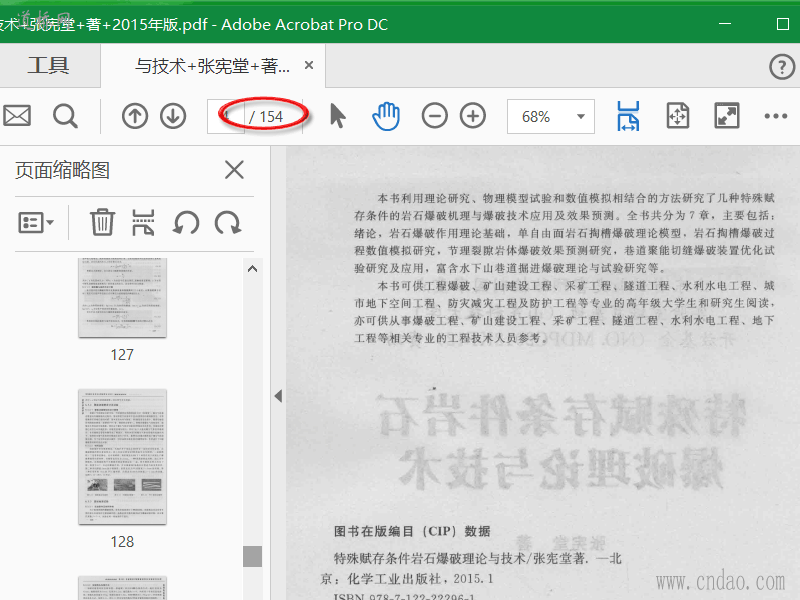800x600 pixels.
Task: Open thumbnail panel options menu dropdown
Action: 36,223
